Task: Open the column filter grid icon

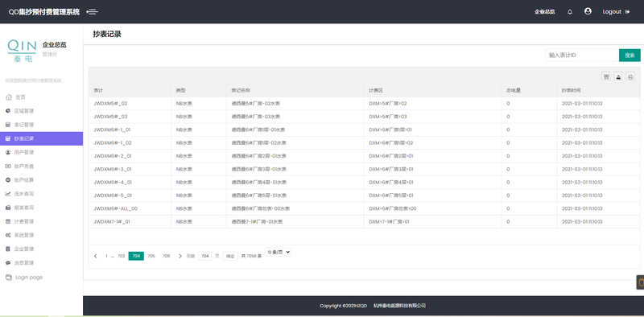Action: coord(606,76)
